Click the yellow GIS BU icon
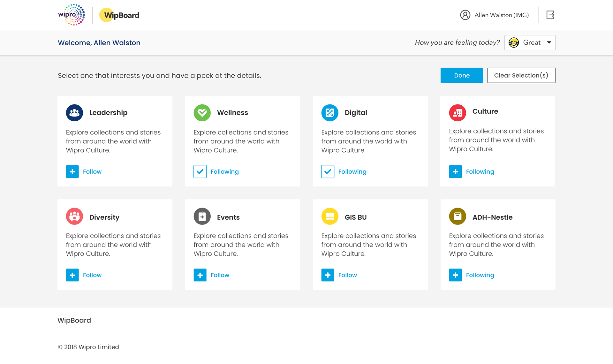This screenshot has width=613, height=364. (x=330, y=216)
